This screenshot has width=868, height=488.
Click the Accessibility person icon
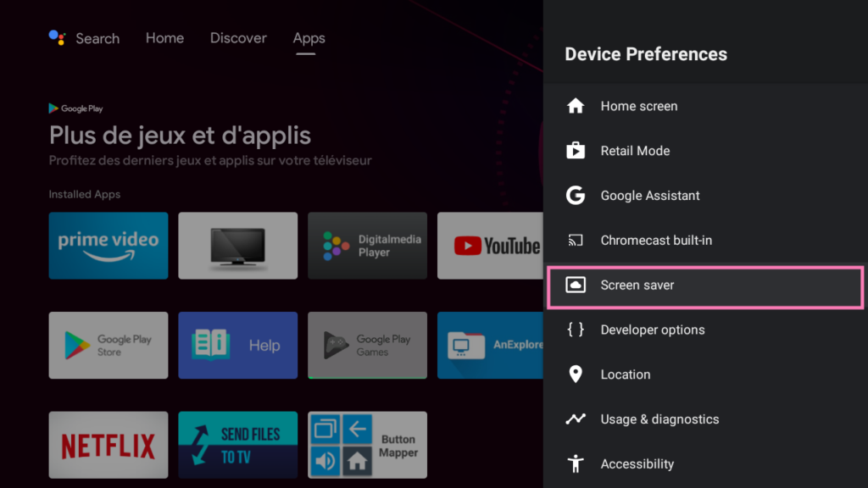click(576, 463)
